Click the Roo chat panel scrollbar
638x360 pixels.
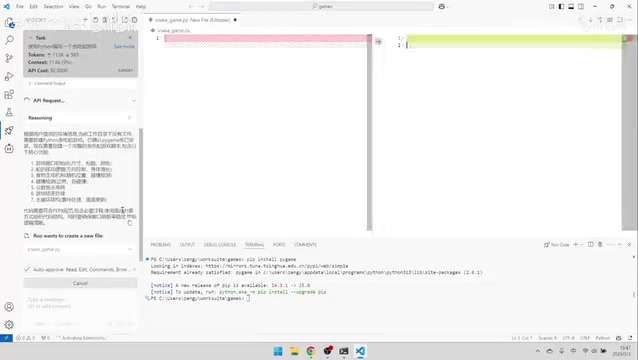click(141, 183)
